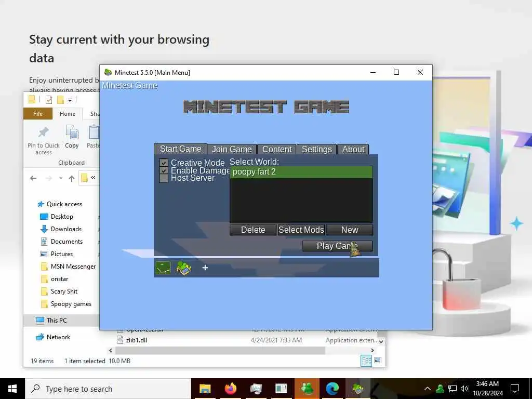Select the world "poopy fart 2"

point(301,172)
